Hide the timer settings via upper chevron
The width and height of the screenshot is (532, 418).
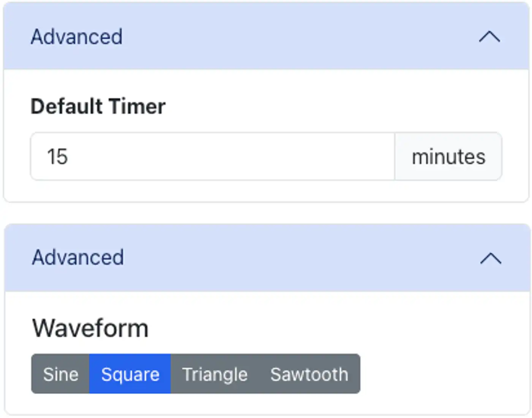489,37
